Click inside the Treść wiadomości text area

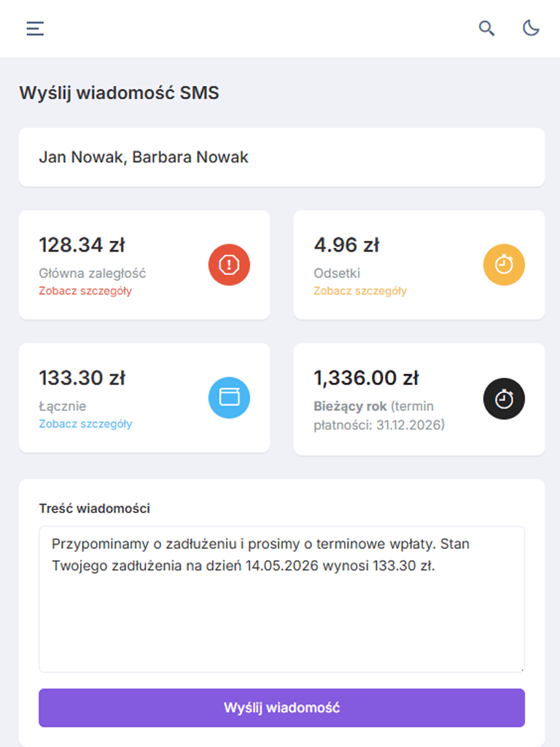click(281, 599)
